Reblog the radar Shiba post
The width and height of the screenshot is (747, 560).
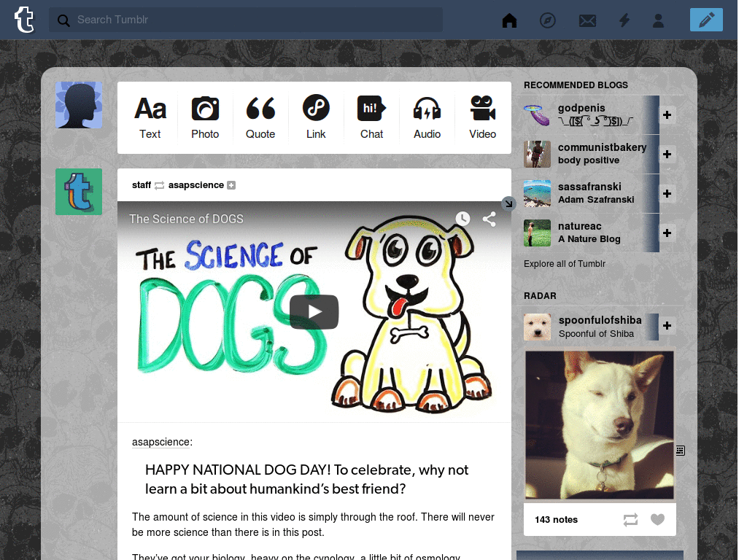click(630, 520)
